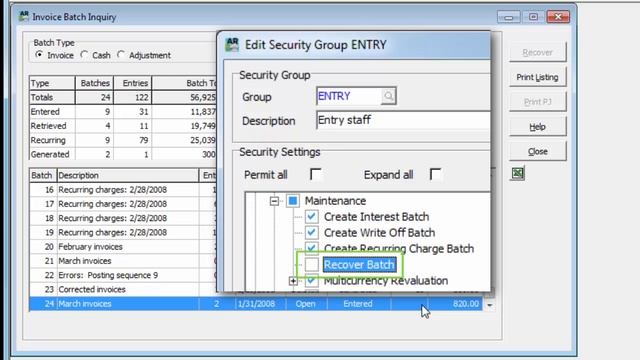
Task: Select 'Create Write Off Batch' label
Action: pos(379,233)
